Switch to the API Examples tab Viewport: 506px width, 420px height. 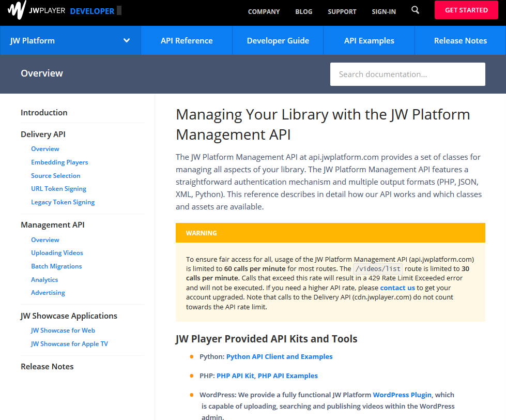click(369, 41)
